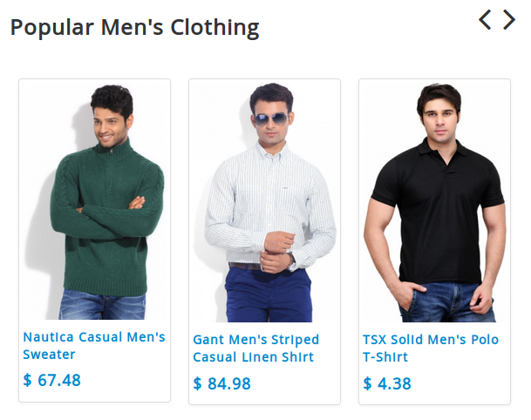Screen dimensions: 531x420
Task: Open the Gant striped shirt product image
Action: 264,202
